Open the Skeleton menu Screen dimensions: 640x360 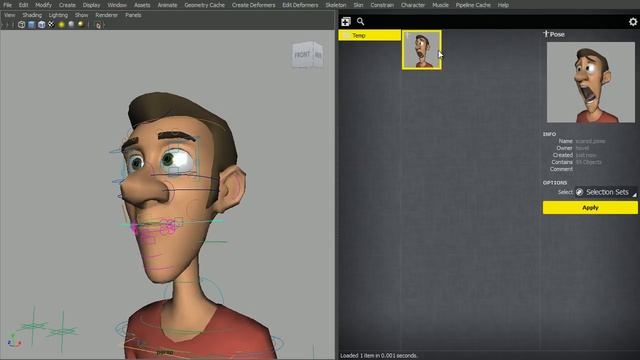pyautogui.click(x=336, y=5)
